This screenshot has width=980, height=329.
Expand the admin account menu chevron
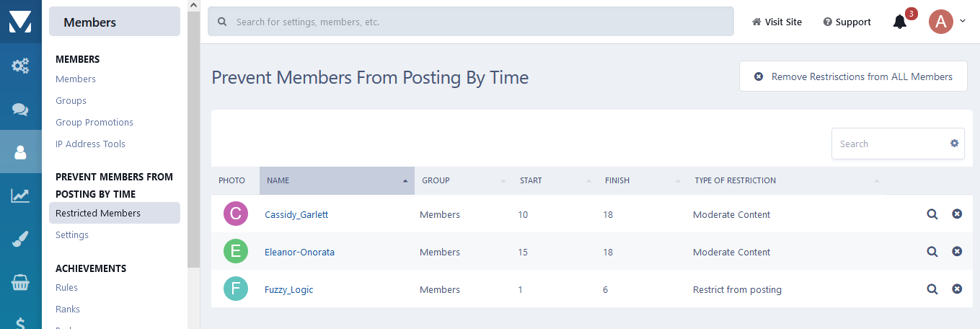pos(963,22)
